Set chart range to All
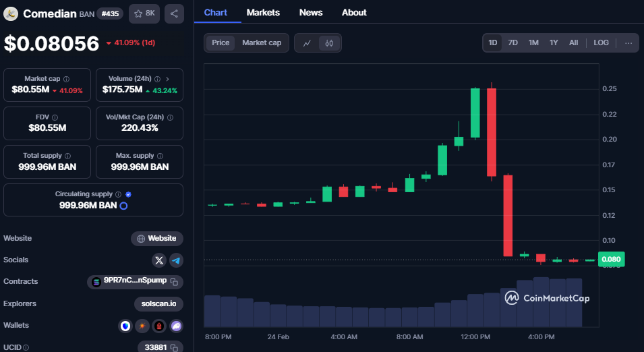 coord(573,42)
